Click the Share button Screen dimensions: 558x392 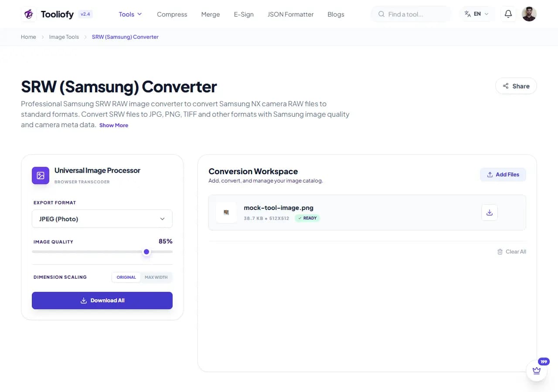(x=516, y=86)
